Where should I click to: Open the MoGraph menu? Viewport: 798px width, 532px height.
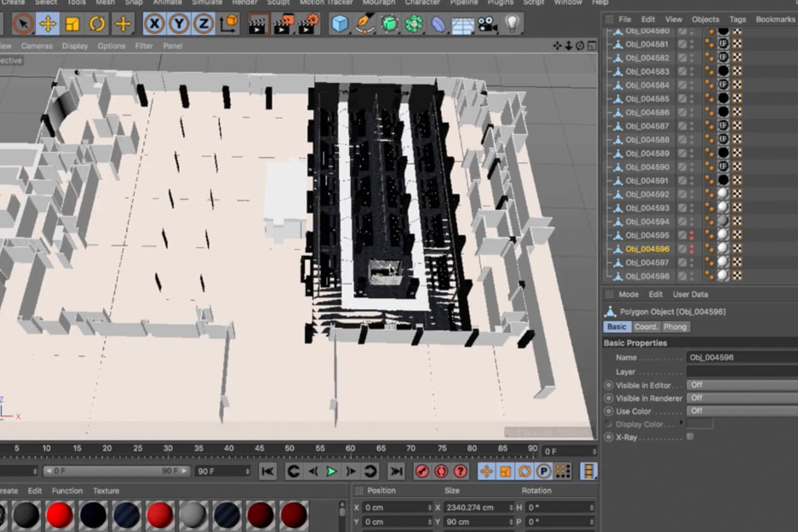pyautogui.click(x=379, y=2)
